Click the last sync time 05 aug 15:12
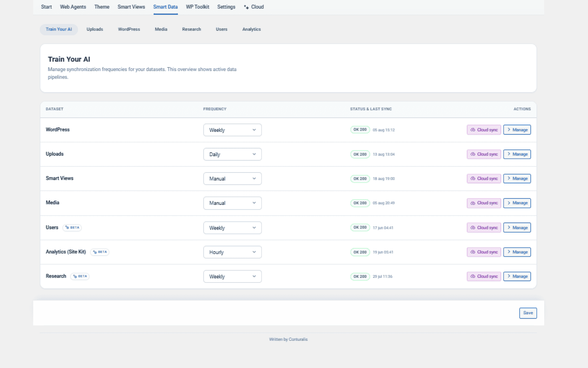This screenshot has width=588, height=368. (x=384, y=130)
